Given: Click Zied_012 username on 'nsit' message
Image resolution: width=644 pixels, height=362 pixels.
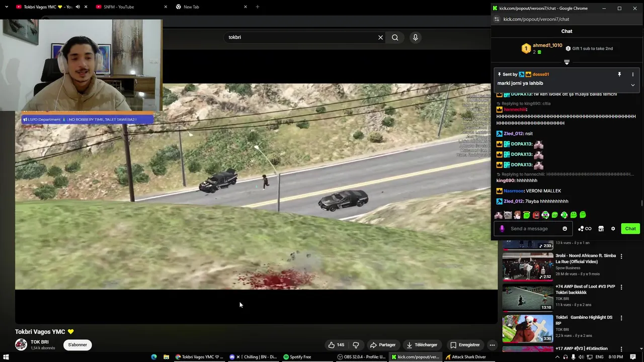Looking at the screenshot, I should point(513,134).
